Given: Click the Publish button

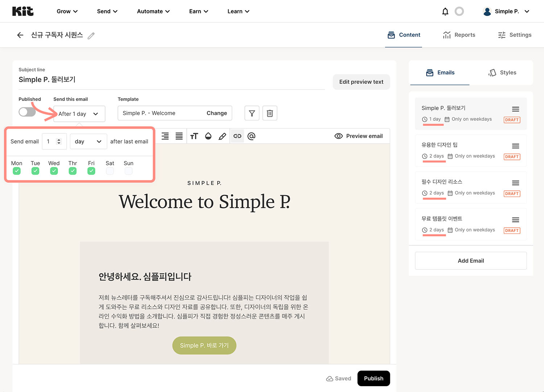Looking at the screenshot, I should pos(374,378).
